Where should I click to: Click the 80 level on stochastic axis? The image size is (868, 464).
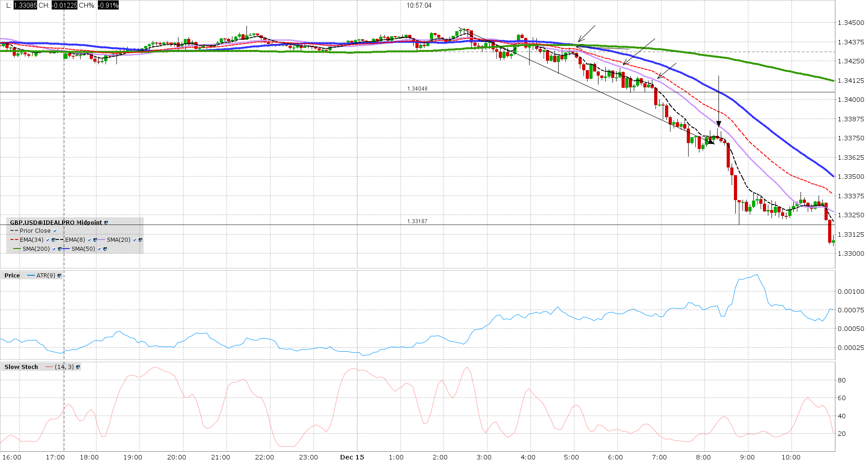coord(842,380)
